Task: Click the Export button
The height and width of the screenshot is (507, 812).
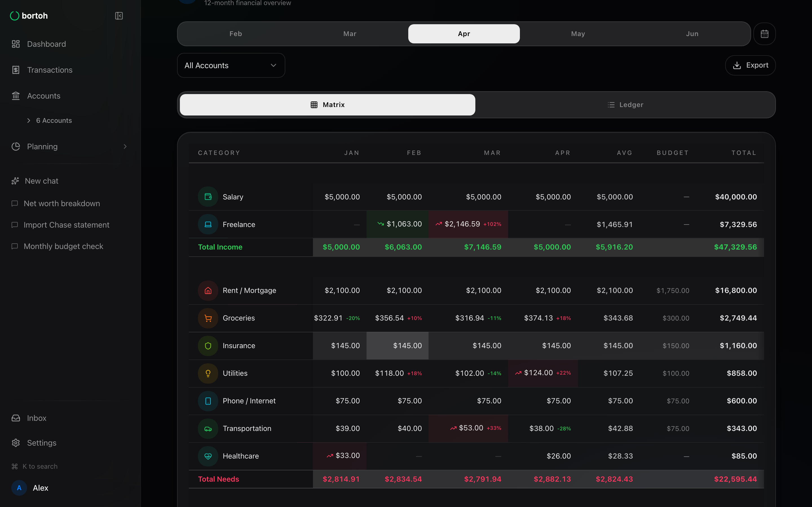Action: click(750, 65)
